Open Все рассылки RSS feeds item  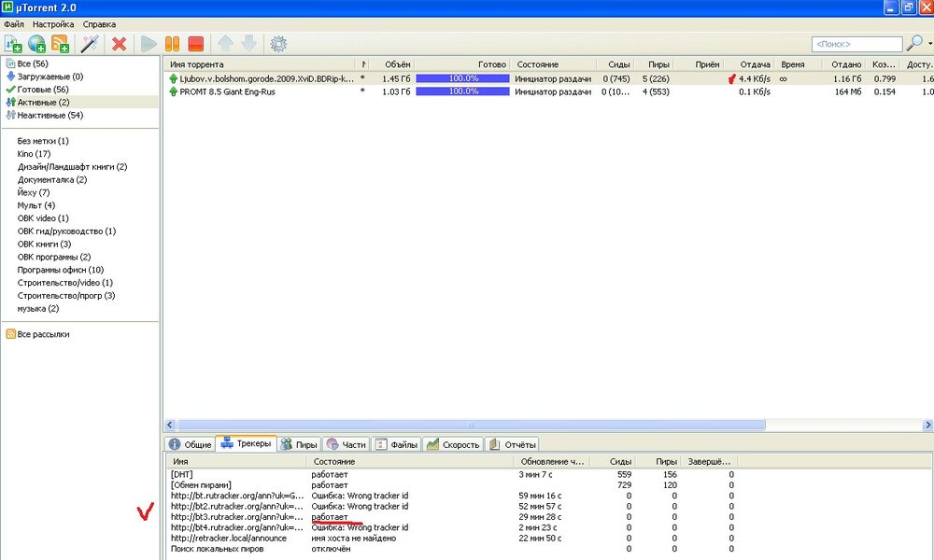(x=43, y=334)
